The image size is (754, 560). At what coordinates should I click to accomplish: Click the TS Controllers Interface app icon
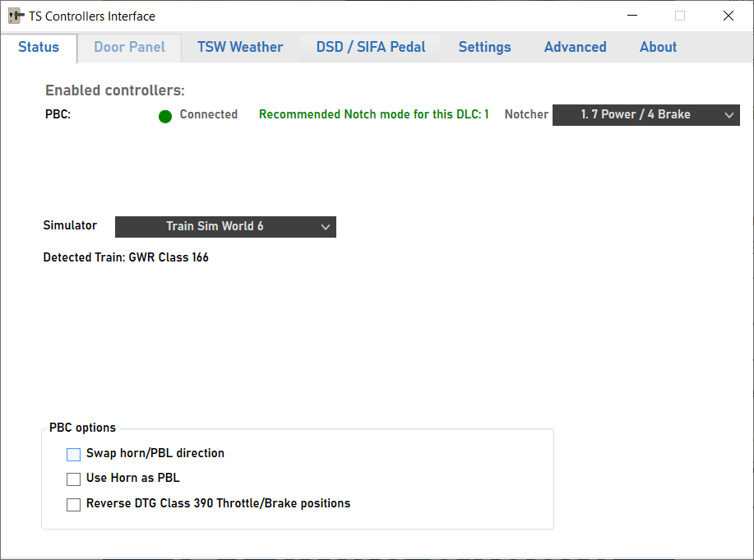click(x=16, y=16)
